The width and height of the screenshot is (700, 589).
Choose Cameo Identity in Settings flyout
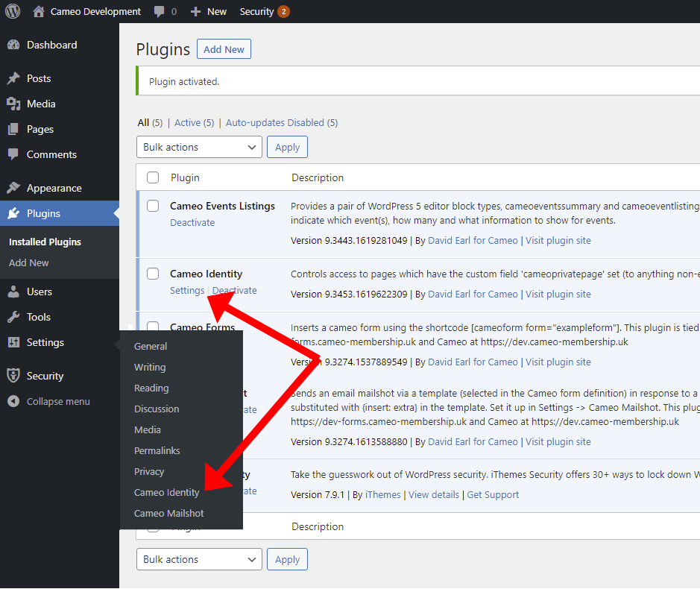(x=166, y=493)
